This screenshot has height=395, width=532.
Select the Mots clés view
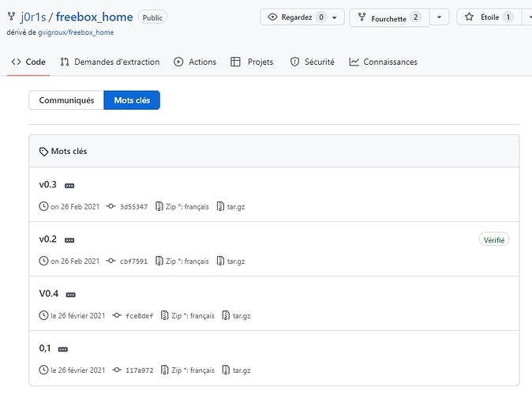click(x=132, y=100)
